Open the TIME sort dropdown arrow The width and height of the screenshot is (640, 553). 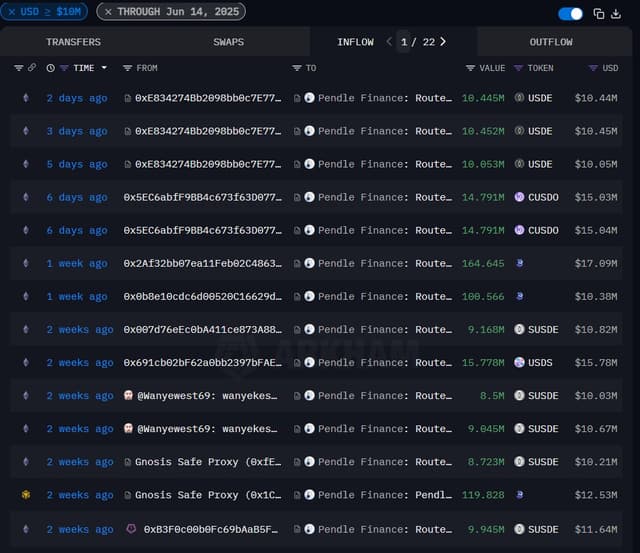coord(104,68)
